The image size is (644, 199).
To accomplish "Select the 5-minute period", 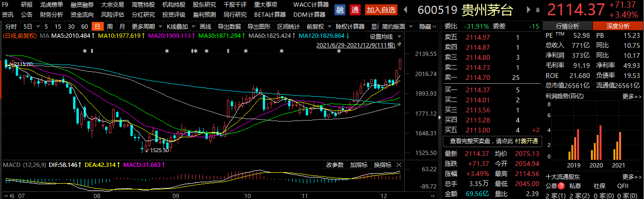I will [46, 26].
